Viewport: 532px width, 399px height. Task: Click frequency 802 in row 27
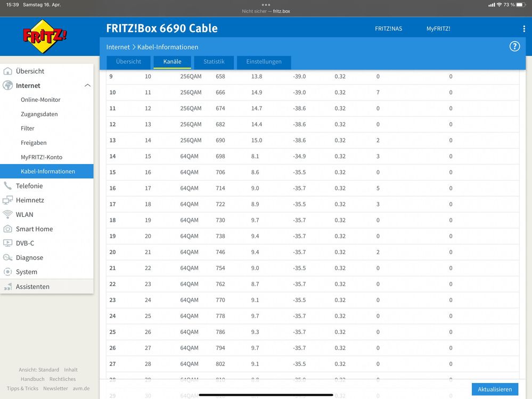[x=220, y=364]
